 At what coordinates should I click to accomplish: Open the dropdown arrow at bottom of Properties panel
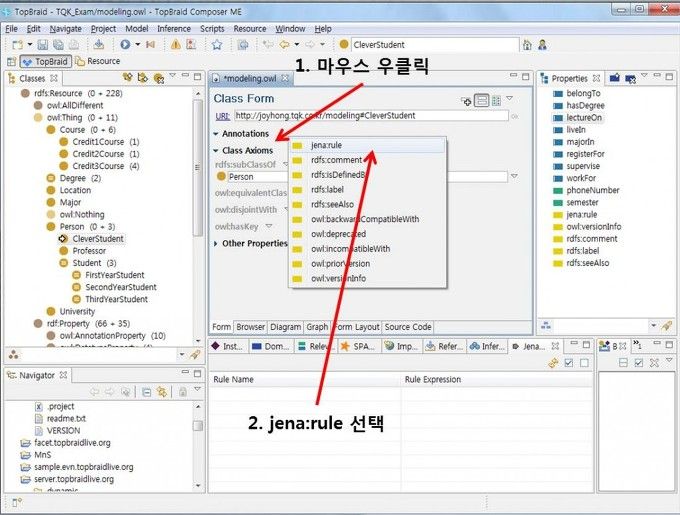pos(654,325)
